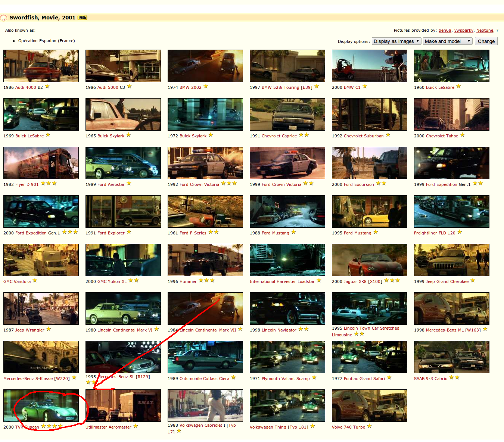The width and height of the screenshot is (504, 442).
Task: Click the 'Utilimaster' make link
Action: pyautogui.click(x=97, y=427)
